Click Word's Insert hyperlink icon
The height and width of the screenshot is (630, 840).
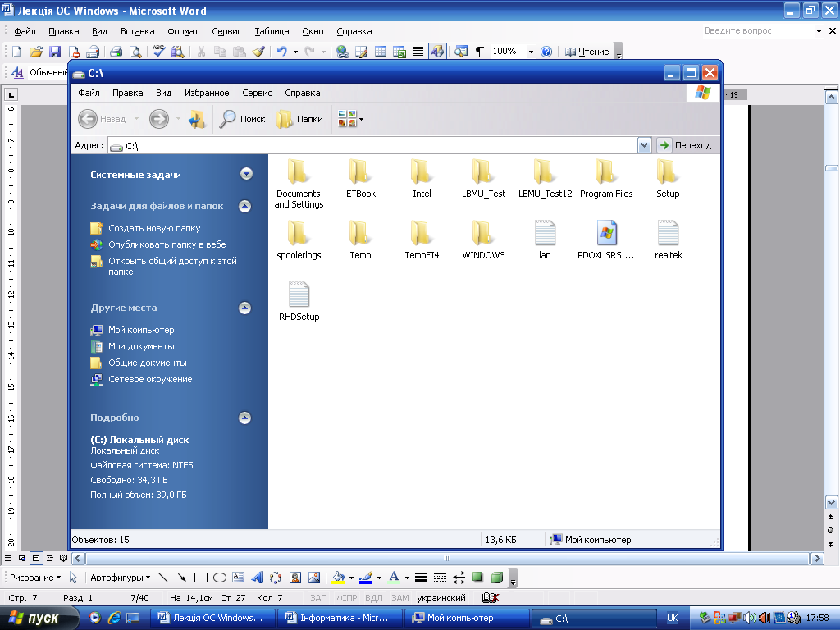342,52
